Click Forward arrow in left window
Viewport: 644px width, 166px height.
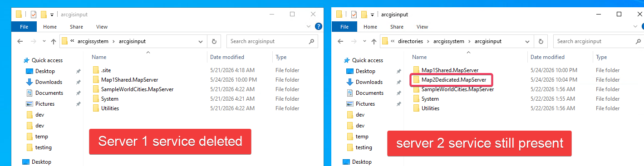click(x=33, y=41)
